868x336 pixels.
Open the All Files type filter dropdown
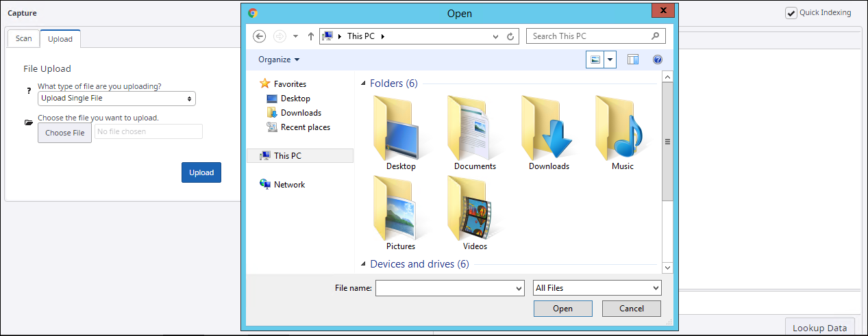[597, 288]
